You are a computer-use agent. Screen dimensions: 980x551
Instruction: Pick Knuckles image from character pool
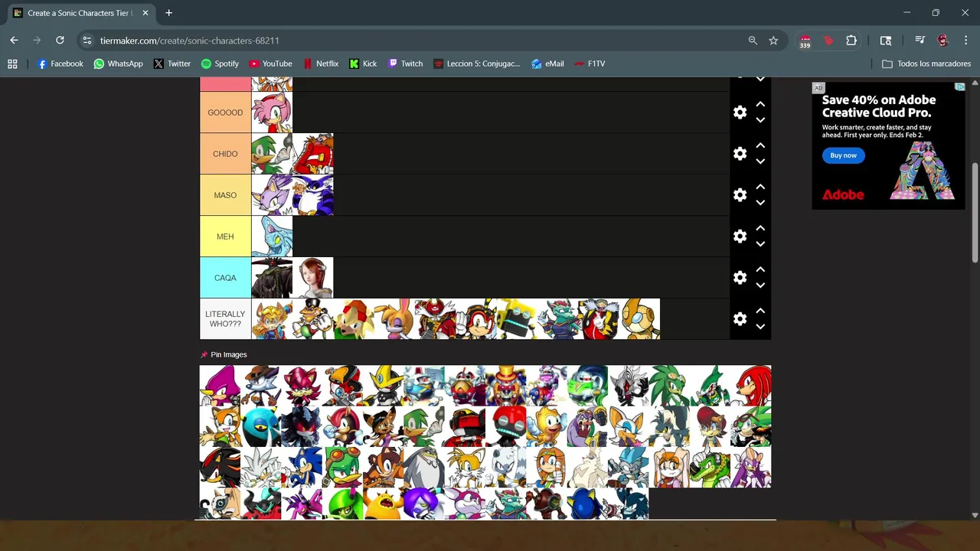tap(751, 386)
